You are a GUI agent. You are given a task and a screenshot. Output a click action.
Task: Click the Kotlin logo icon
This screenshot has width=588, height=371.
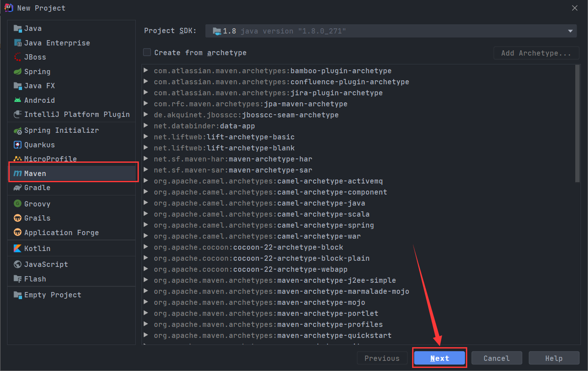[x=18, y=248]
